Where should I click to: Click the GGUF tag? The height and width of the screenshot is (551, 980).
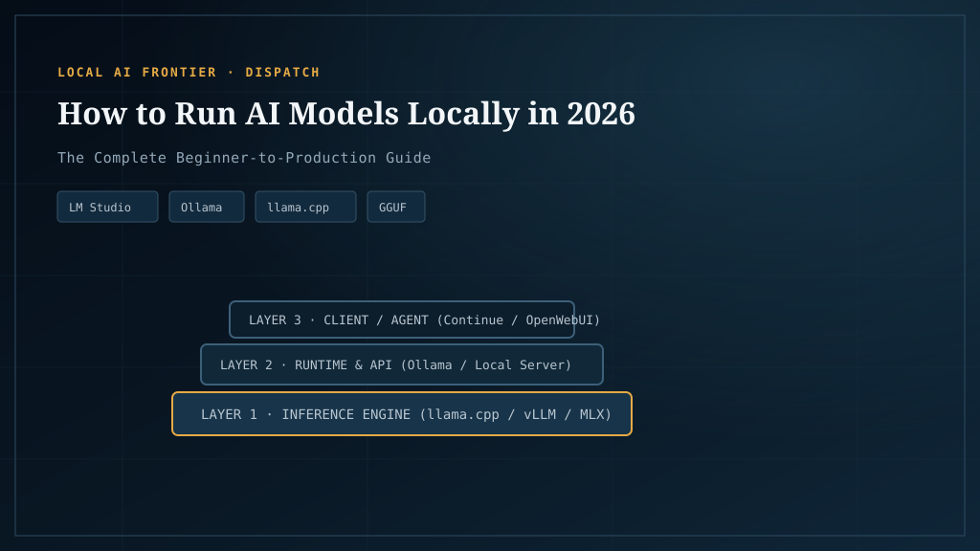tap(395, 207)
